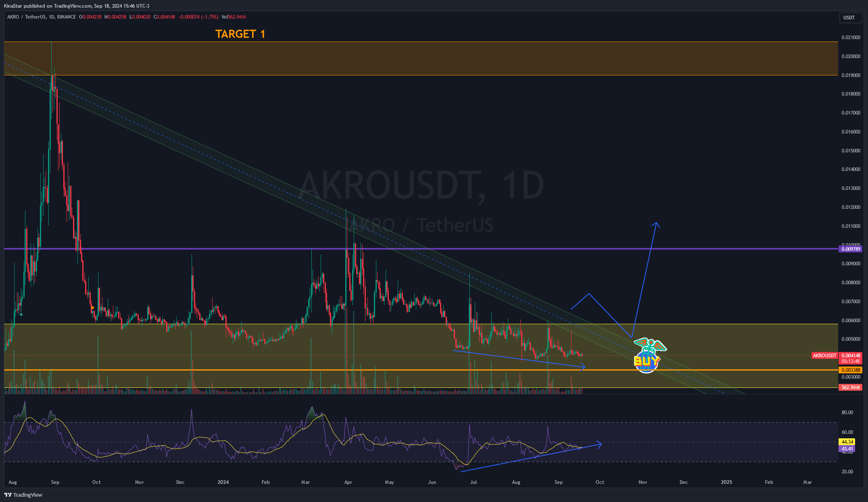868x502 pixels.
Task: Click the 80.00 RSI scale label
Action: (x=847, y=412)
